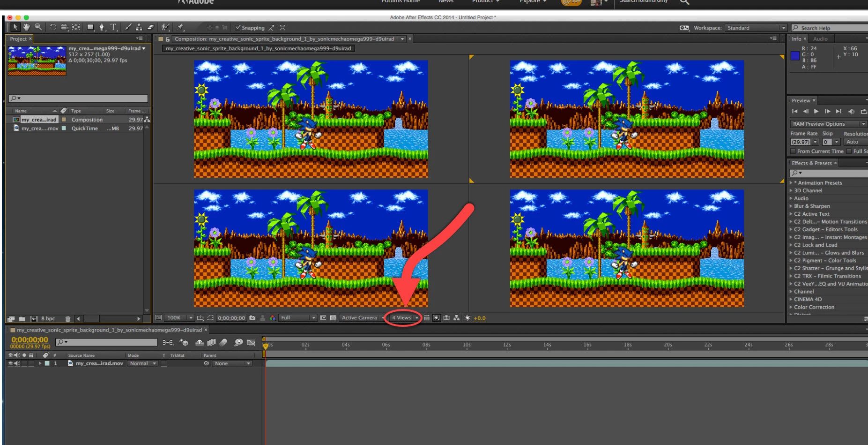
Task: Jump to first frame in Preview panel
Action: [794, 111]
